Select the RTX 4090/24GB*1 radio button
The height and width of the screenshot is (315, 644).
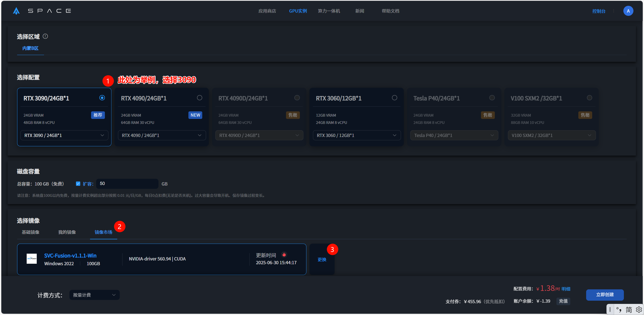pos(199,98)
